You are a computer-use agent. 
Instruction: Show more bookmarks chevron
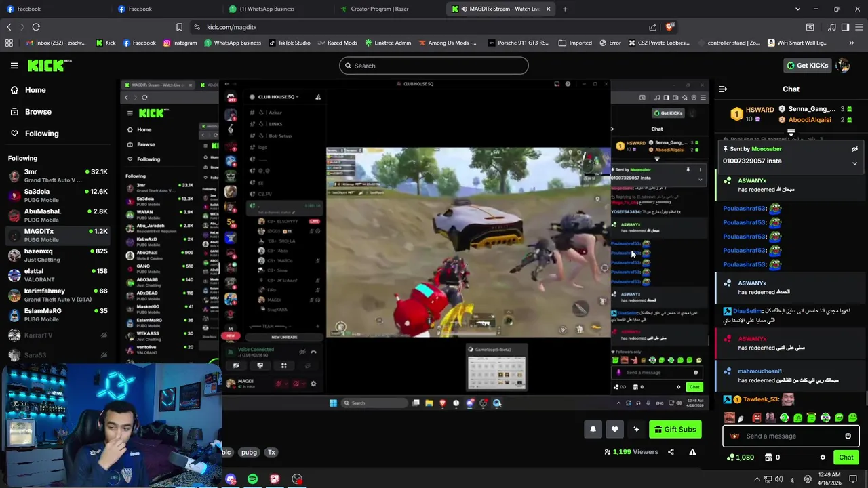click(x=851, y=43)
